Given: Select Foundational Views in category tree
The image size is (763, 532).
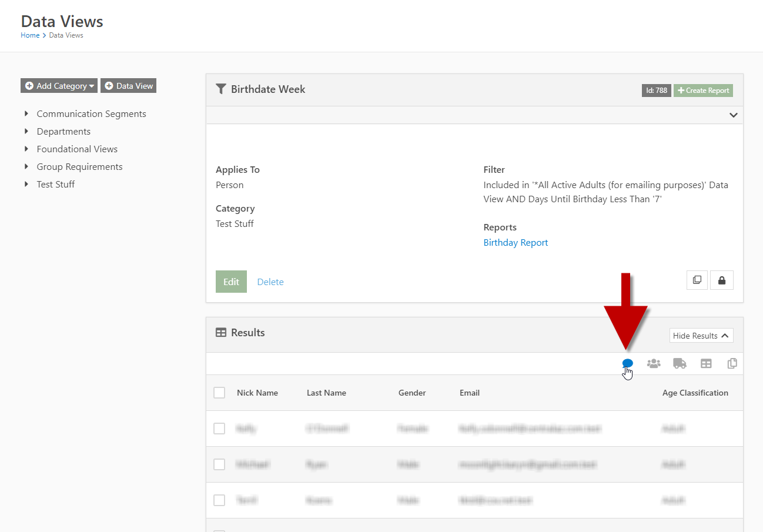Looking at the screenshot, I should coord(77,149).
